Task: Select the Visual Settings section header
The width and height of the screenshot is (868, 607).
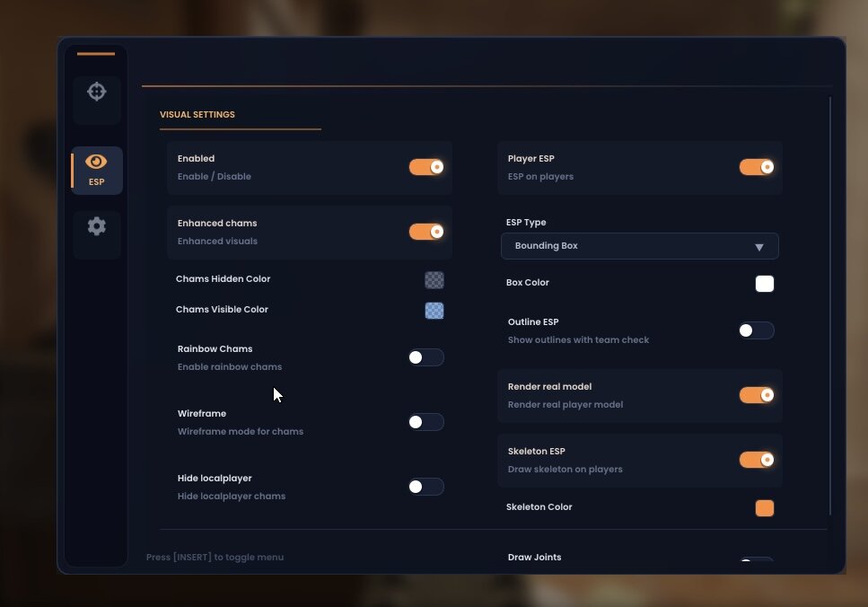Action: pos(197,115)
